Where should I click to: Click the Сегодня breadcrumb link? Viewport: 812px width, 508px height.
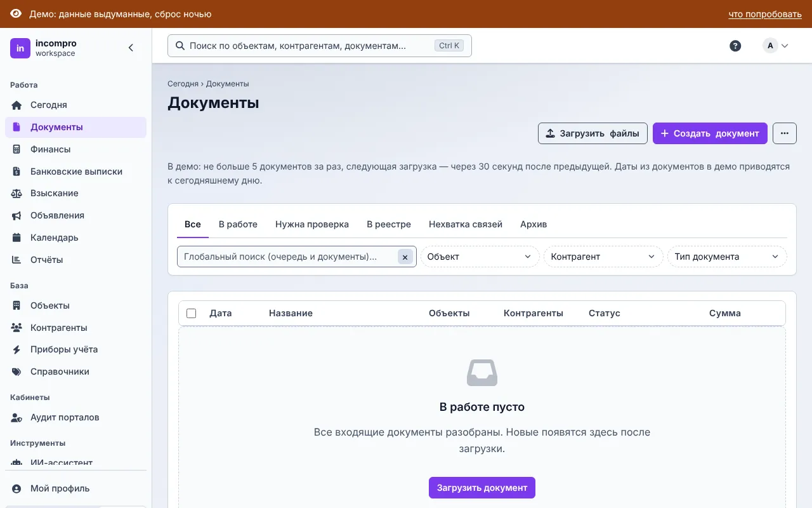183,83
